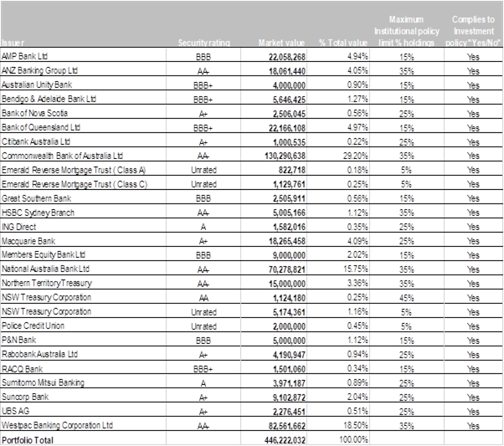Image resolution: width=504 pixels, height=446 pixels.
Task: Click the 45% policy limit cell
Action: (x=407, y=298)
